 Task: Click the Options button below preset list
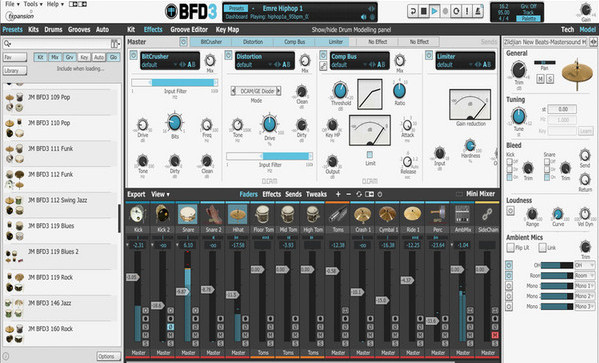click(x=108, y=357)
